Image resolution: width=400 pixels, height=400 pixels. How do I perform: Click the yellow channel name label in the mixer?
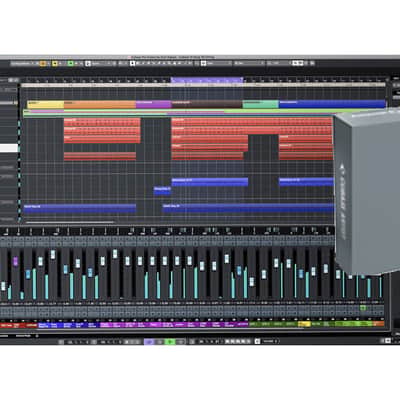[x=304, y=324]
